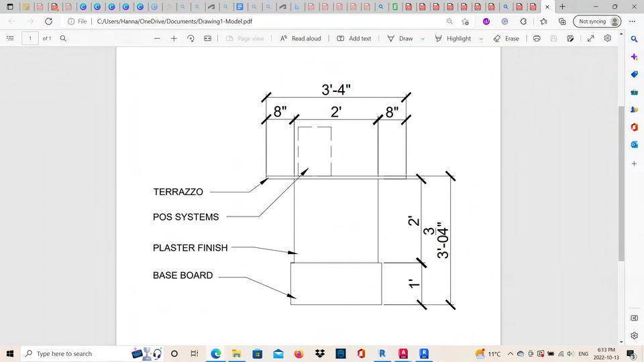Reload the page with the refresh icon
This screenshot has width=644, height=362.
pyautogui.click(x=48, y=21)
